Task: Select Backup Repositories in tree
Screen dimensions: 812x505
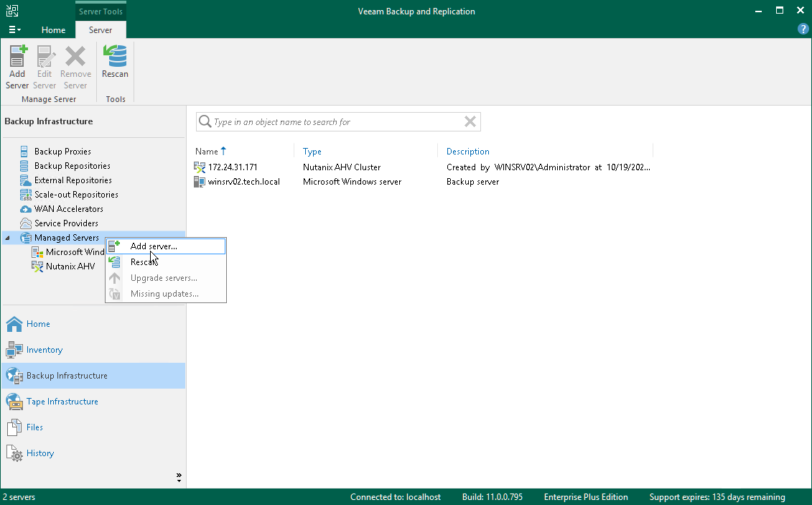Action: pos(72,166)
